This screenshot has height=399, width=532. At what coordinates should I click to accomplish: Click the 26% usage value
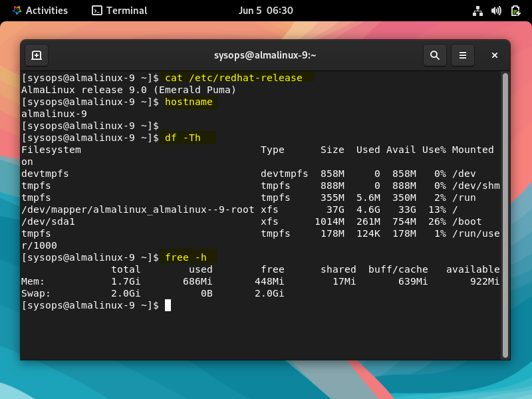point(437,221)
